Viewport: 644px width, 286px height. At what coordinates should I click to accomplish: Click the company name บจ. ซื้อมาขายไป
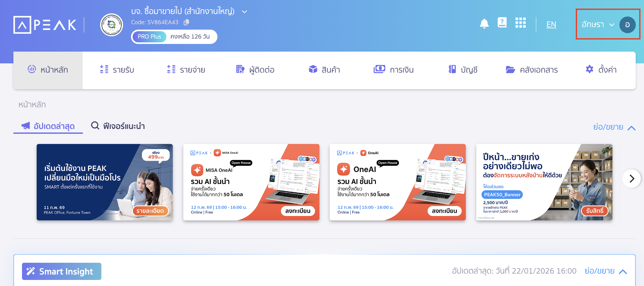coord(183,11)
